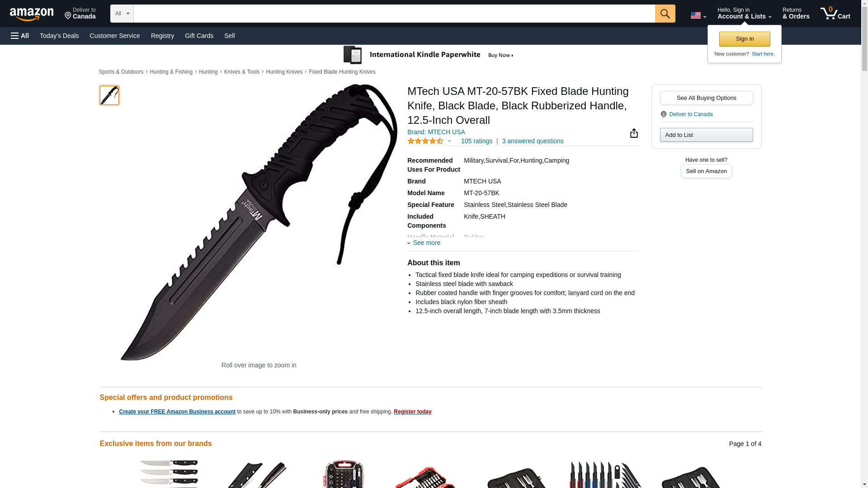The width and height of the screenshot is (868, 488).
Task: Click the US flag language selector
Action: [x=698, y=15]
